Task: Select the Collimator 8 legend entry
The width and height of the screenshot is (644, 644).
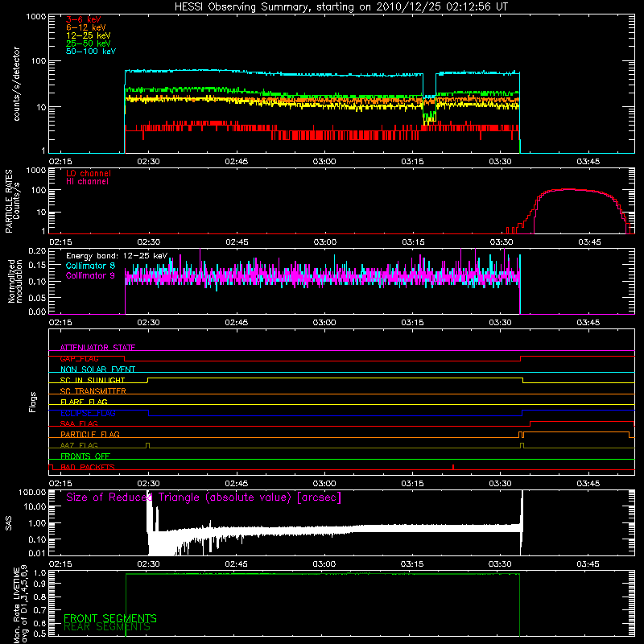Action: click(90, 266)
